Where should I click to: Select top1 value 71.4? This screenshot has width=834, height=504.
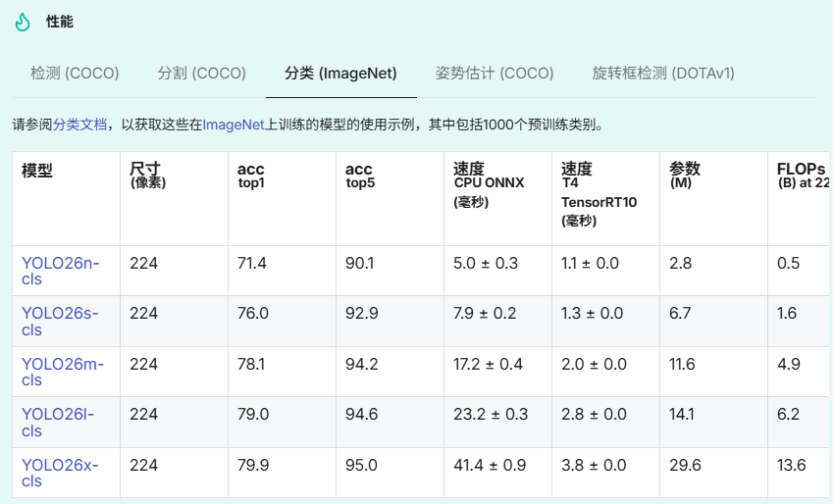coord(251,263)
